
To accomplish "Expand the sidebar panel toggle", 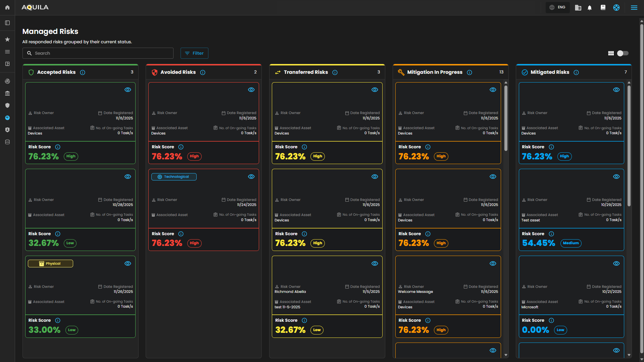I will pos(7,23).
